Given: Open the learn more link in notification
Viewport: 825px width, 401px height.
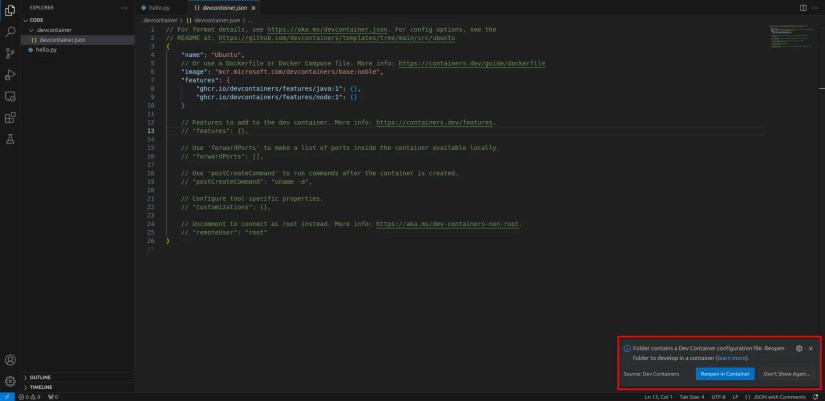Looking at the screenshot, I should [731, 358].
